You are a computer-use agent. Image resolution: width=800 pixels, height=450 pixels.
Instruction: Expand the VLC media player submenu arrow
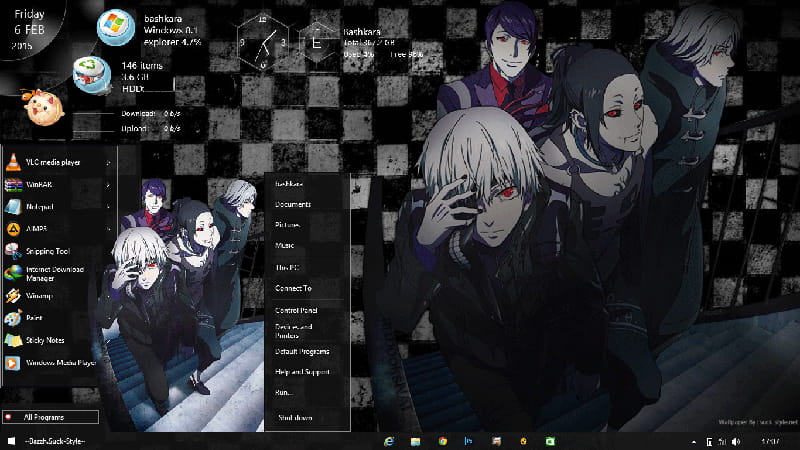click(x=109, y=162)
